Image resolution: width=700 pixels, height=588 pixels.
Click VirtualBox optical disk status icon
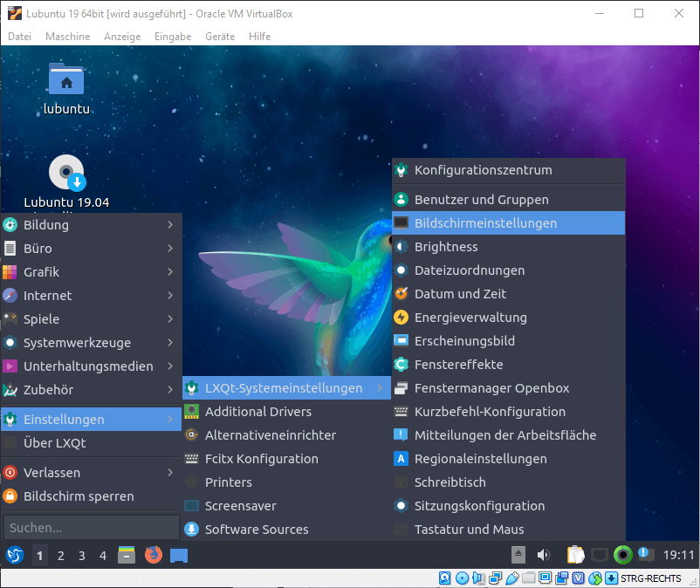(462, 578)
